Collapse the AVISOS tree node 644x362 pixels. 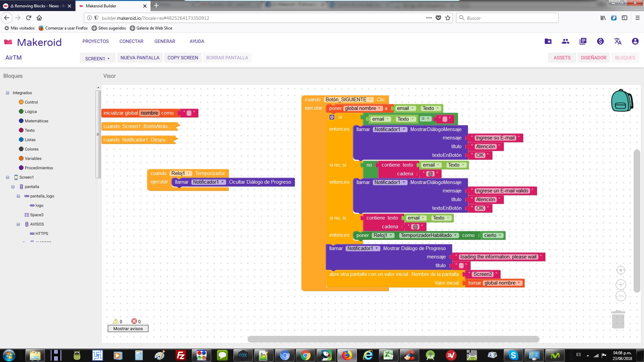pos(18,224)
